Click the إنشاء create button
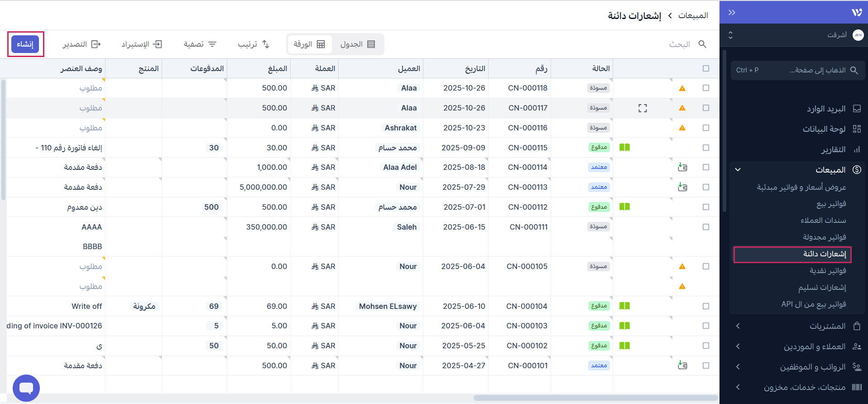Image resolution: width=868 pixels, height=404 pixels. coord(25,44)
